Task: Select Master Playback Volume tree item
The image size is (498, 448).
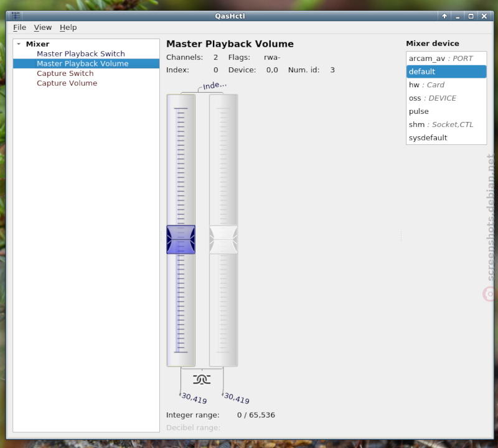Action: point(86,63)
